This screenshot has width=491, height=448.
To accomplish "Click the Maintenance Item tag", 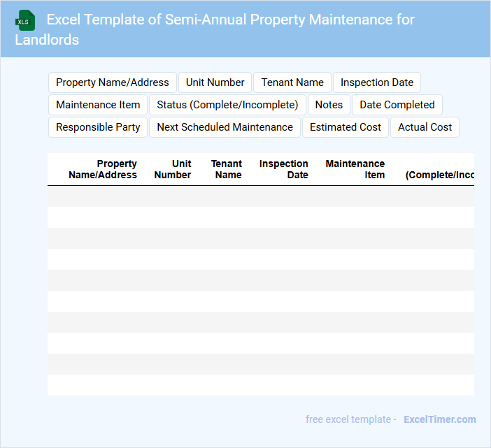I will point(98,105).
